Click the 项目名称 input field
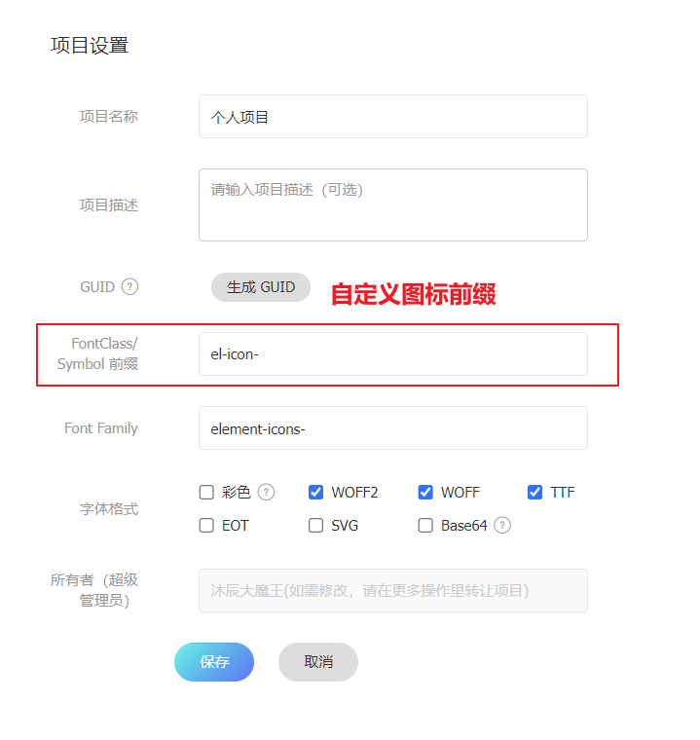 [x=392, y=117]
